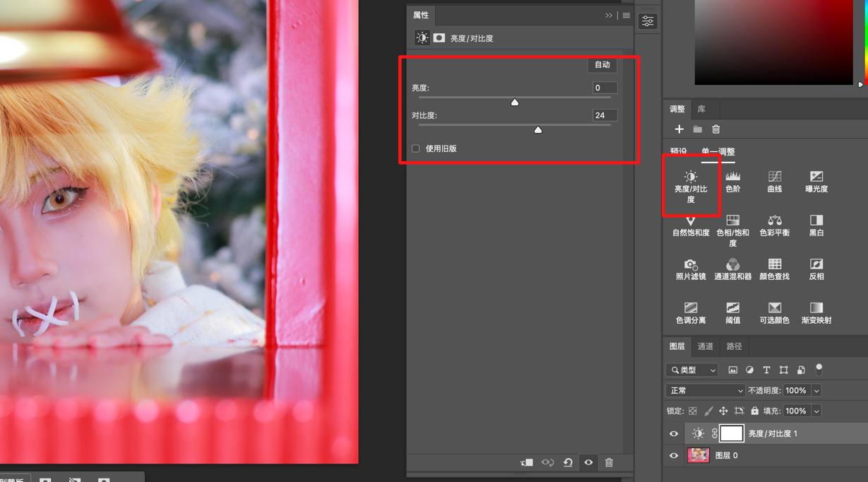
Task: Click the 亮度 (Brightness) value field
Action: [604, 88]
